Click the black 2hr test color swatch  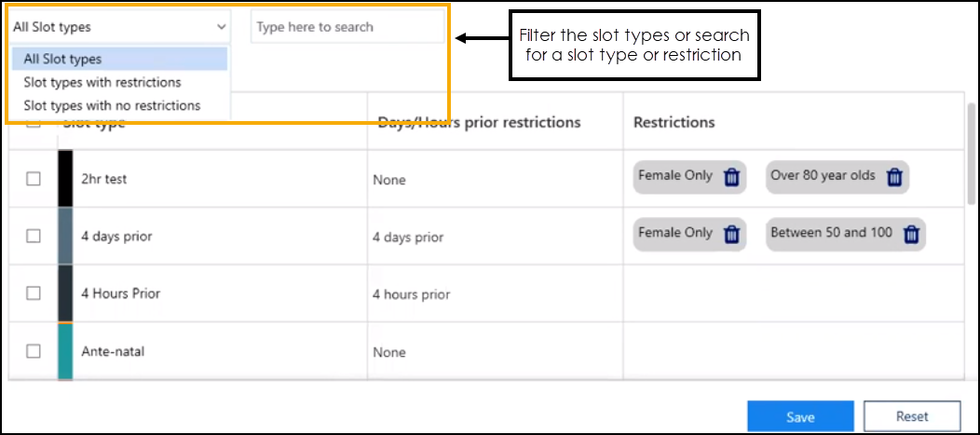65,179
